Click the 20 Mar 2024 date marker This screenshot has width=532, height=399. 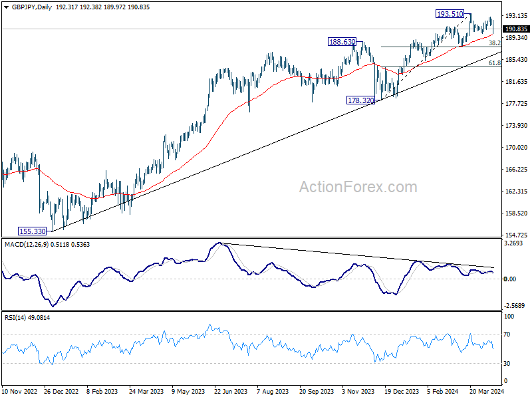[487, 391]
